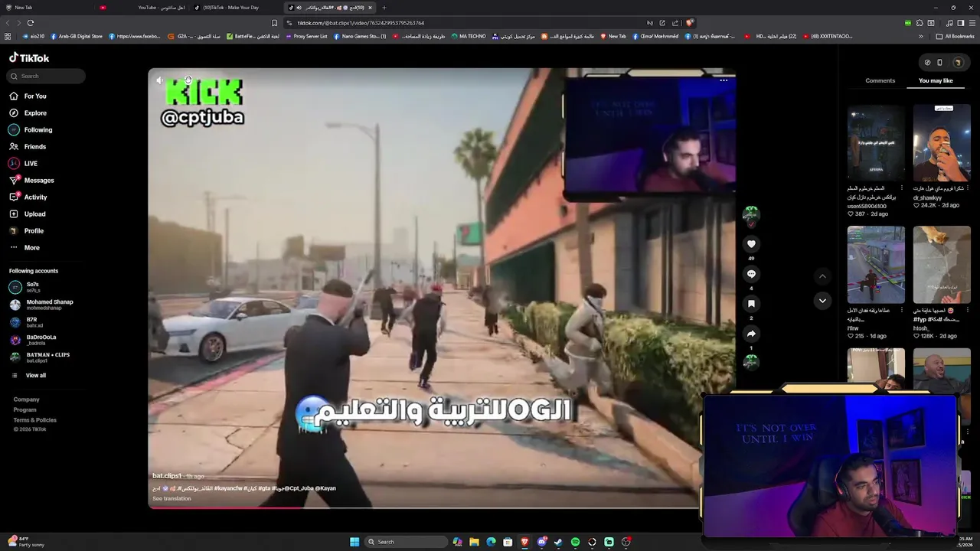Switch to TikTok - Make Your Day tab
This screenshot has height=551, width=980.
pos(237,8)
